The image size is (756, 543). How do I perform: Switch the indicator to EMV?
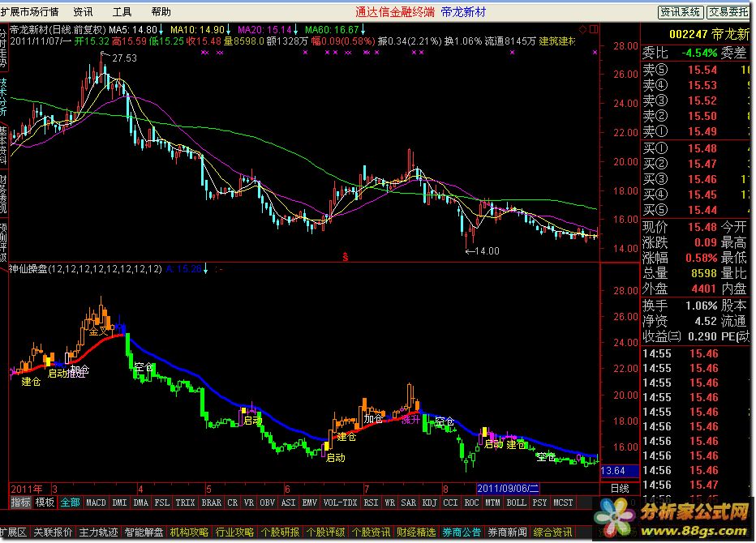(x=310, y=502)
